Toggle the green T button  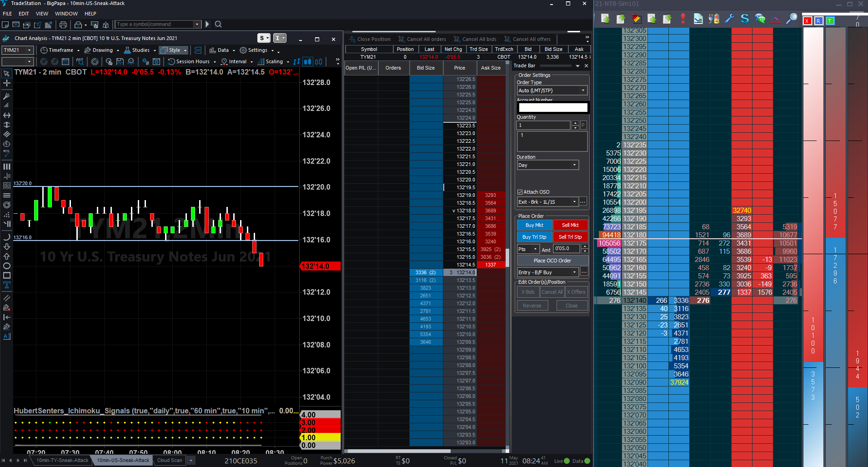(830, 21)
